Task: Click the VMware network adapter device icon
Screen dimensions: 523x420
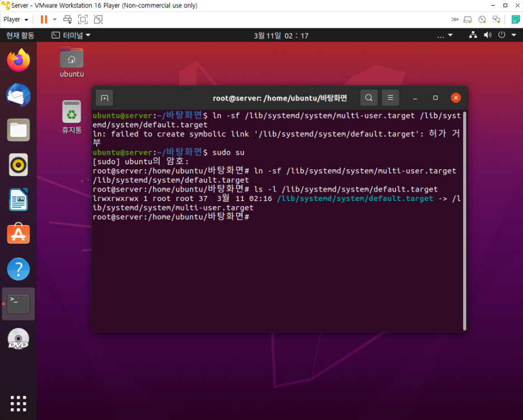Action: tap(496, 20)
